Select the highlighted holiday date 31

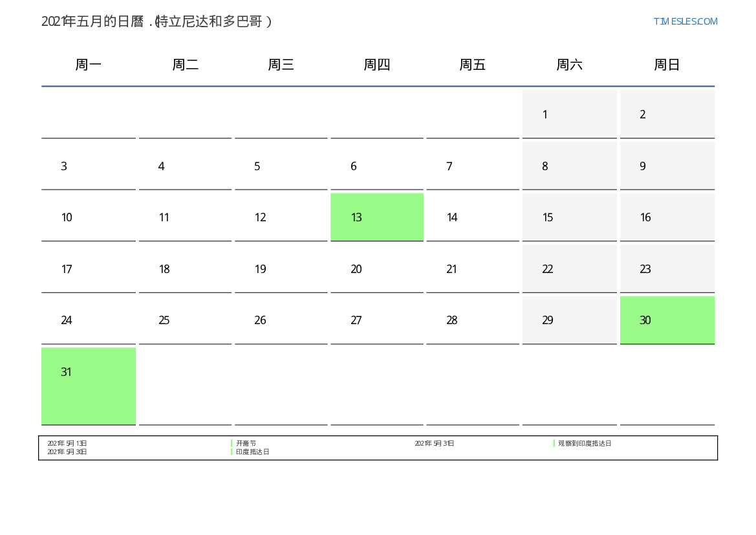click(x=88, y=386)
